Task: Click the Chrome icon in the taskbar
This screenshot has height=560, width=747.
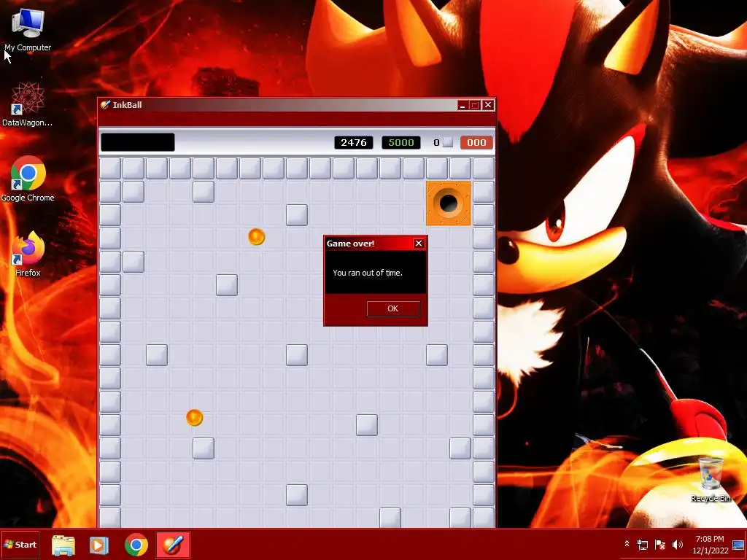Action: pos(136,545)
